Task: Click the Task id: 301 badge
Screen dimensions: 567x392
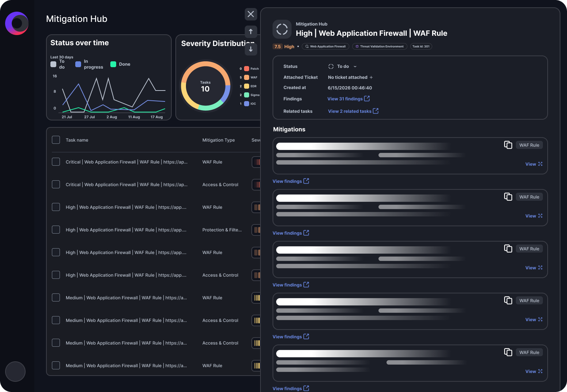Action: [421, 46]
